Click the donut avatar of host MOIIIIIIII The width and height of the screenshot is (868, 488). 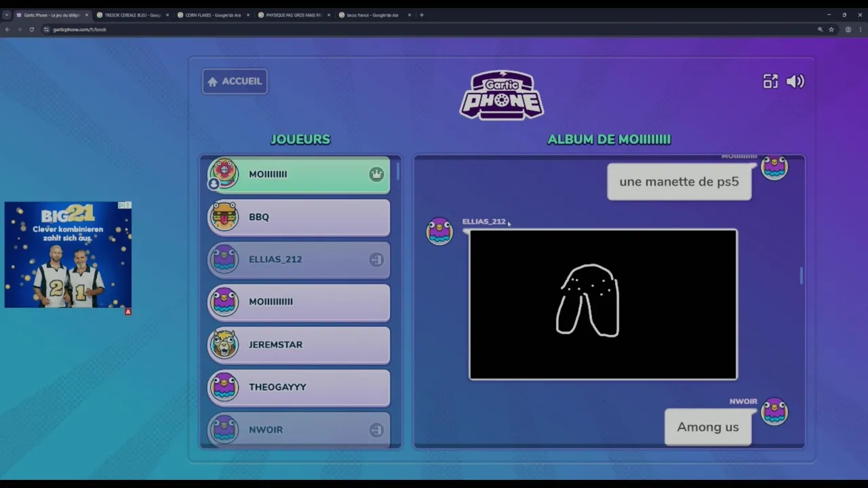click(x=224, y=174)
